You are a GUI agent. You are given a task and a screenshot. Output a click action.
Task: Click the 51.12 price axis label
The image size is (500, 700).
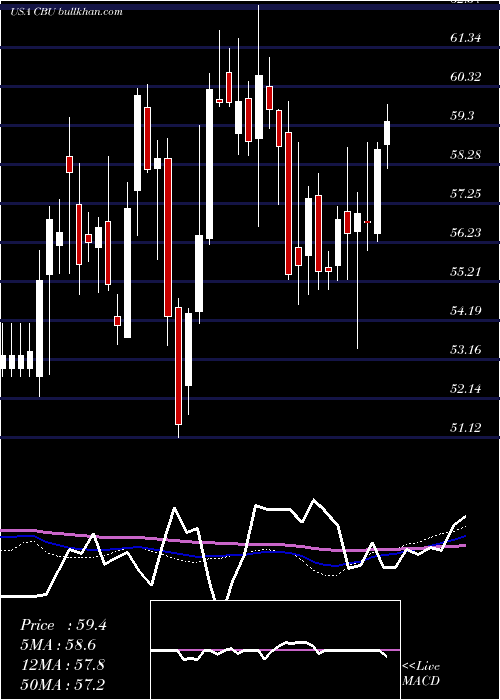point(466,427)
